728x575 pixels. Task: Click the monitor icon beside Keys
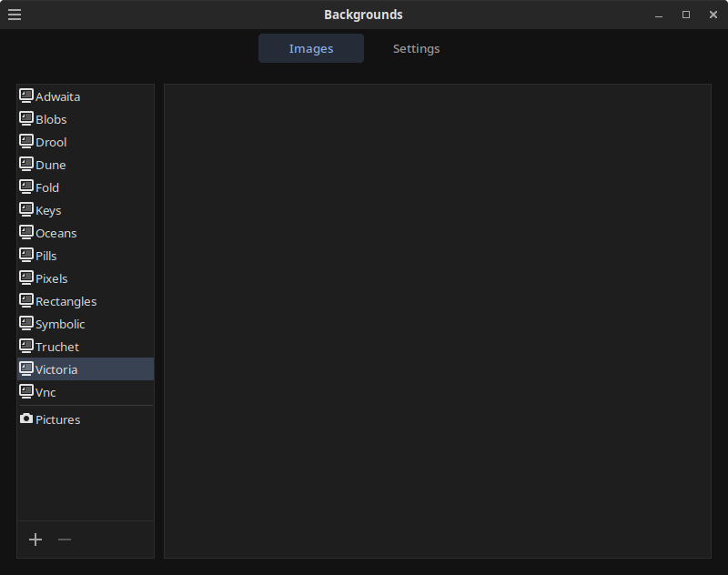(26, 210)
